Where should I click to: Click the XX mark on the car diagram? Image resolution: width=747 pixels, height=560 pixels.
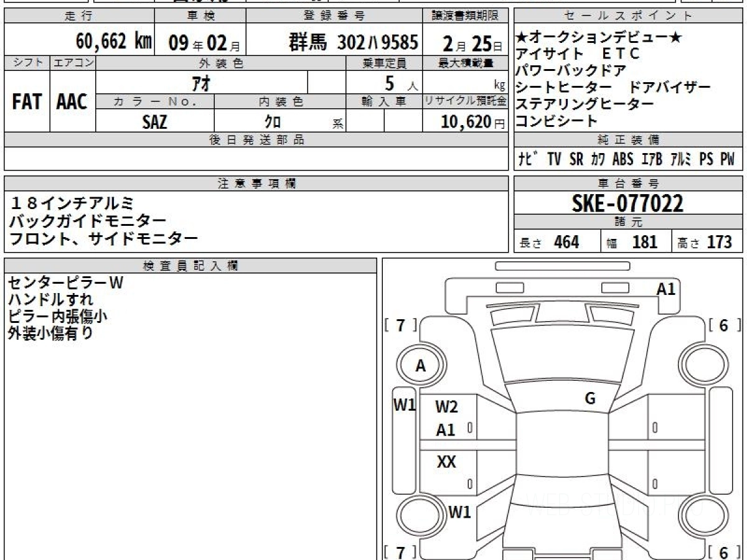pyautogui.click(x=446, y=462)
